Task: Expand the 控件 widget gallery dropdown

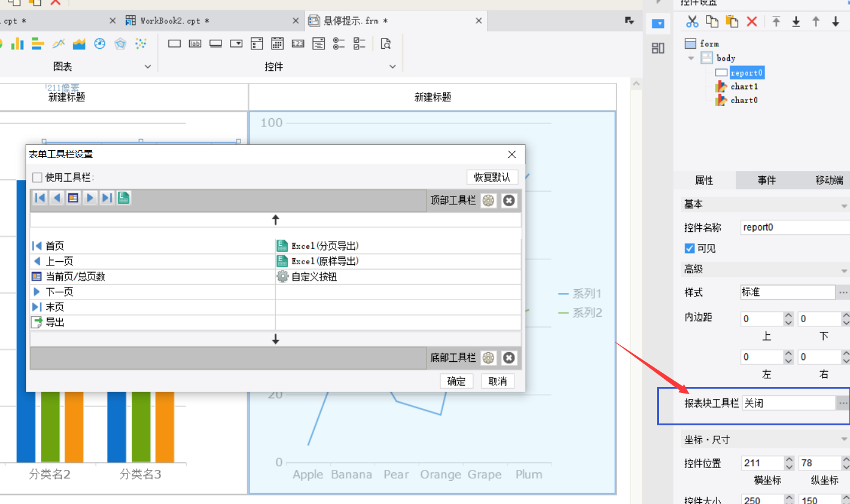Action: pos(394,67)
